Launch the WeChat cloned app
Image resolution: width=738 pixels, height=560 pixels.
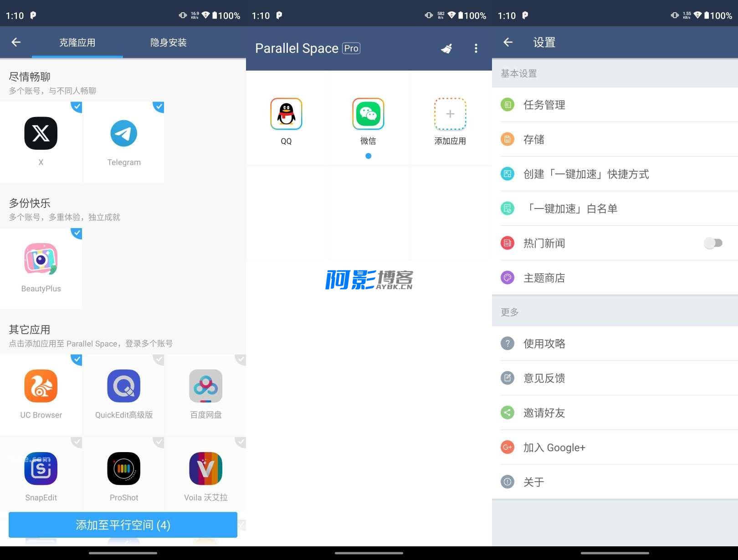tap(368, 114)
